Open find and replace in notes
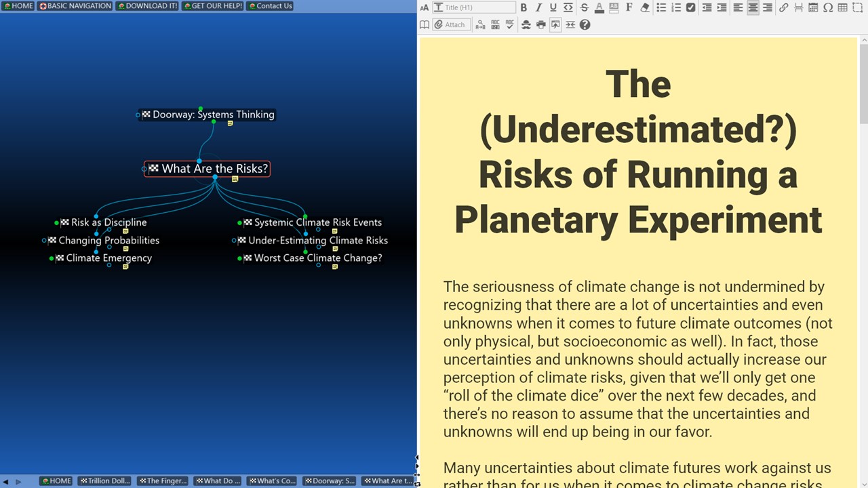Image resolution: width=868 pixels, height=488 pixels. tap(480, 24)
